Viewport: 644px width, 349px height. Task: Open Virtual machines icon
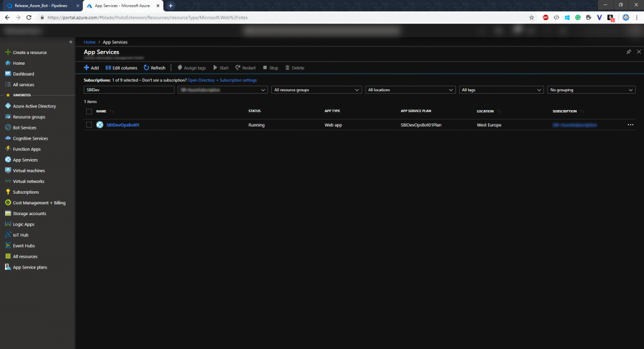coord(8,170)
